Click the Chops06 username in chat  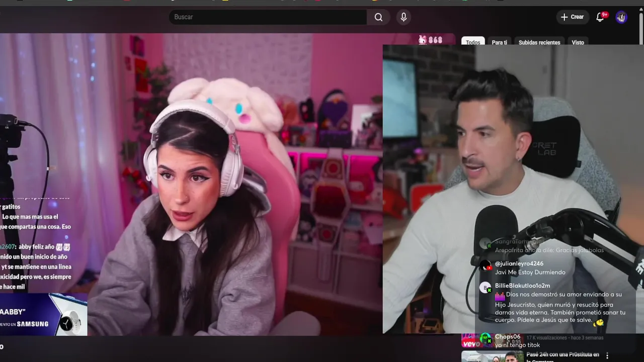point(508,336)
